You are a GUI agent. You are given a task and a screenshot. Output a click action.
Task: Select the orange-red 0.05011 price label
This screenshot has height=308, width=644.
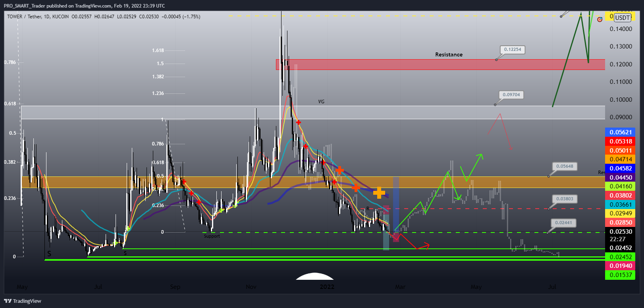(x=620, y=150)
